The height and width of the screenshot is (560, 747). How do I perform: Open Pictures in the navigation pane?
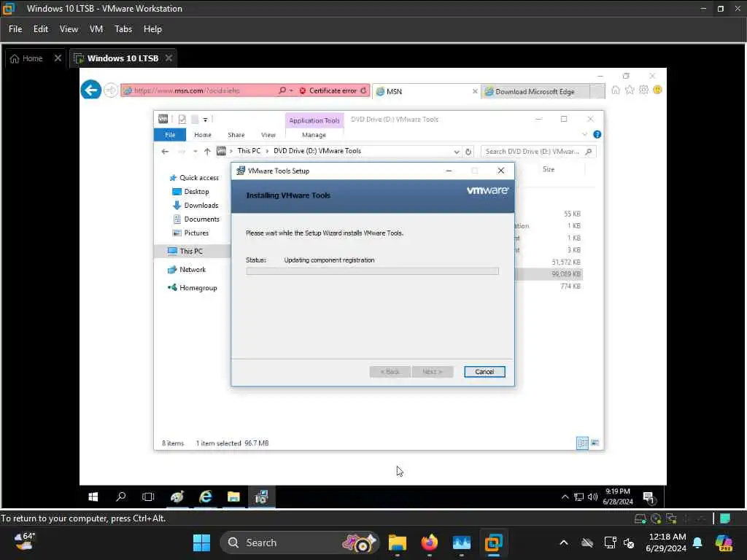point(190,233)
